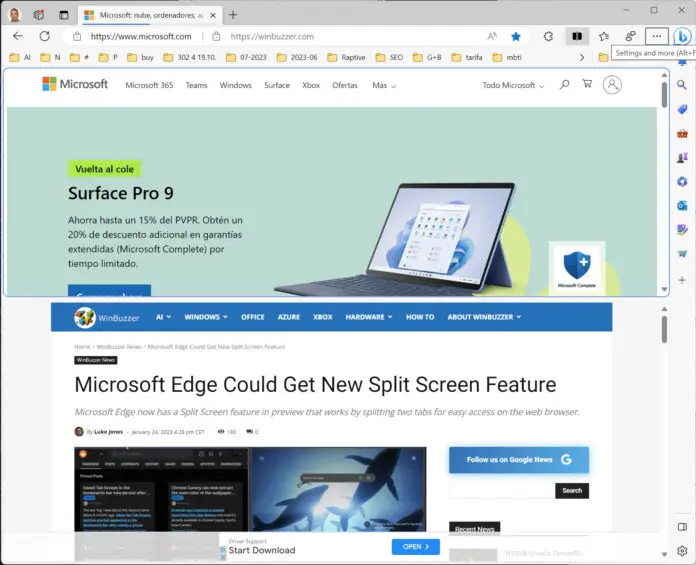Screen dimensions: 696x565
Task: Click the Microsoft Complete shield thumbnail
Action: (x=577, y=269)
